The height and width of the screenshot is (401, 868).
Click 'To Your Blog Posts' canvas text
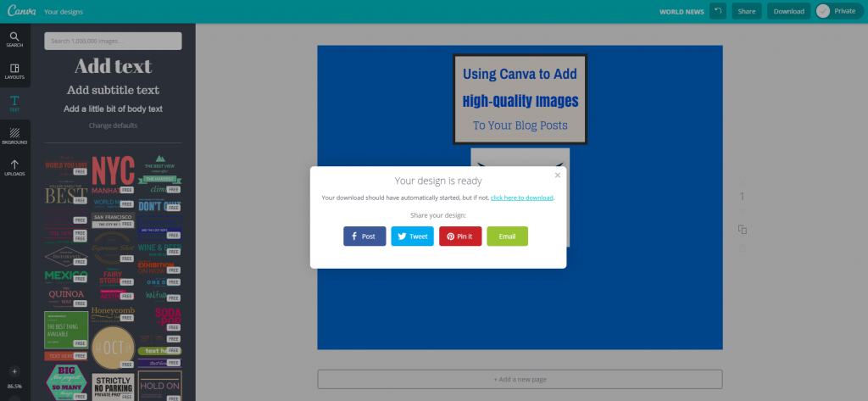[x=520, y=125]
